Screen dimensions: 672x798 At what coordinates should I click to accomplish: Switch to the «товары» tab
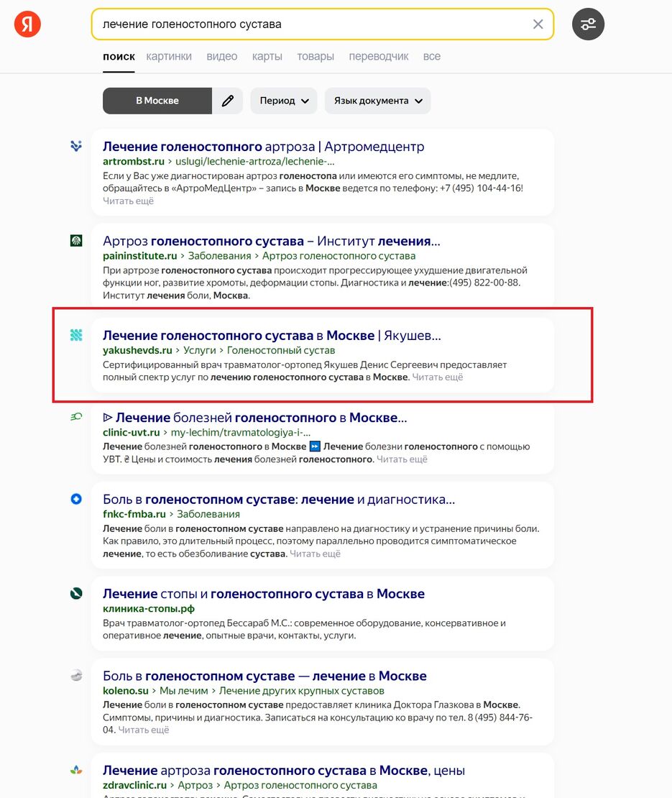pyautogui.click(x=316, y=57)
